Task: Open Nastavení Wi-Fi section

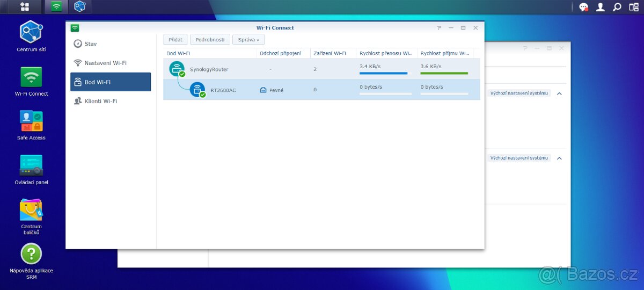Action: (111, 63)
